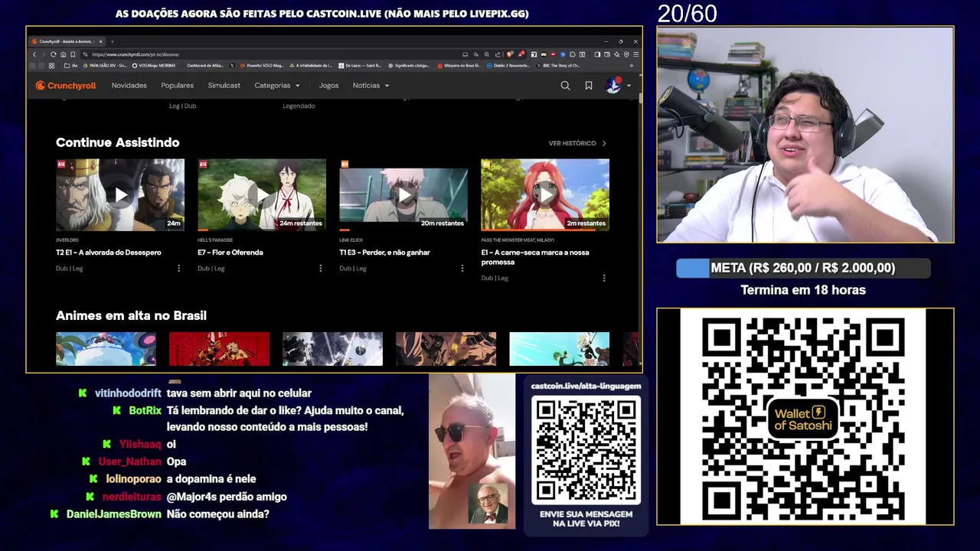The width and height of the screenshot is (980, 551).
Task: Open the extensions puzzle-piece icon
Action: pos(573,54)
